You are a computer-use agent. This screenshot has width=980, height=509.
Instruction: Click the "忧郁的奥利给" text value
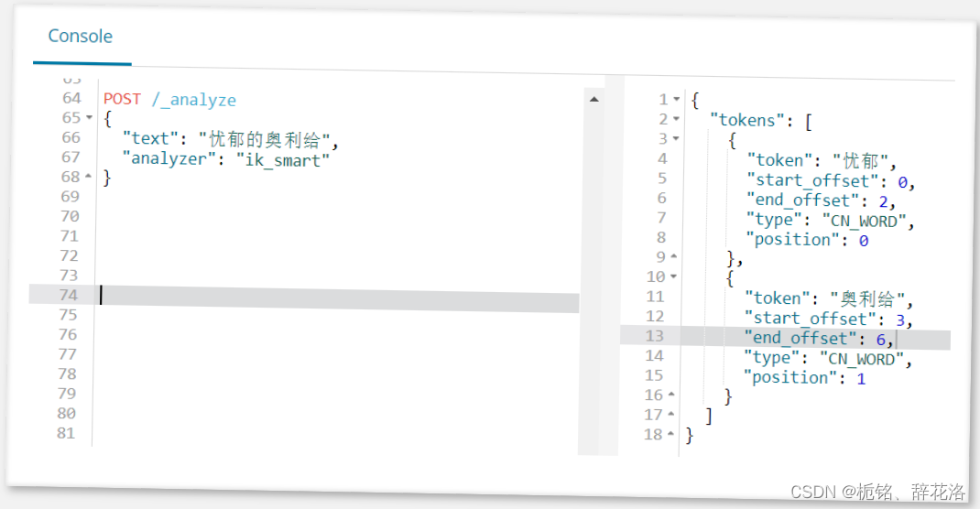(265, 140)
